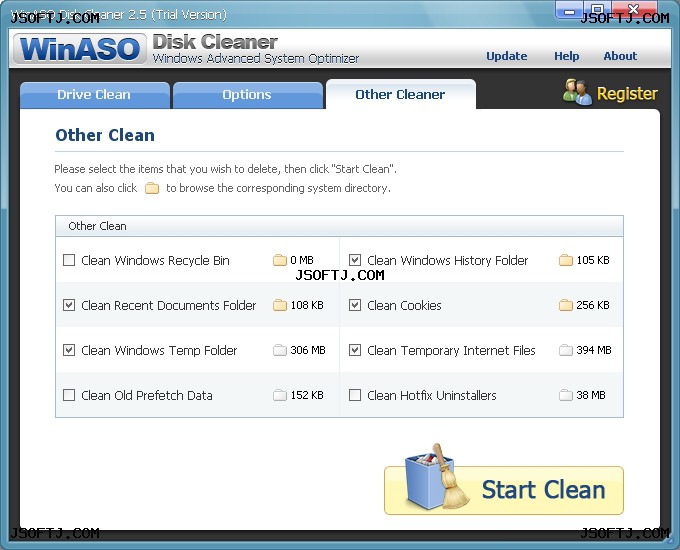The height and width of the screenshot is (550, 680).
Task: Open Temporary Internet Files folder icon
Action: pos(566,350)
